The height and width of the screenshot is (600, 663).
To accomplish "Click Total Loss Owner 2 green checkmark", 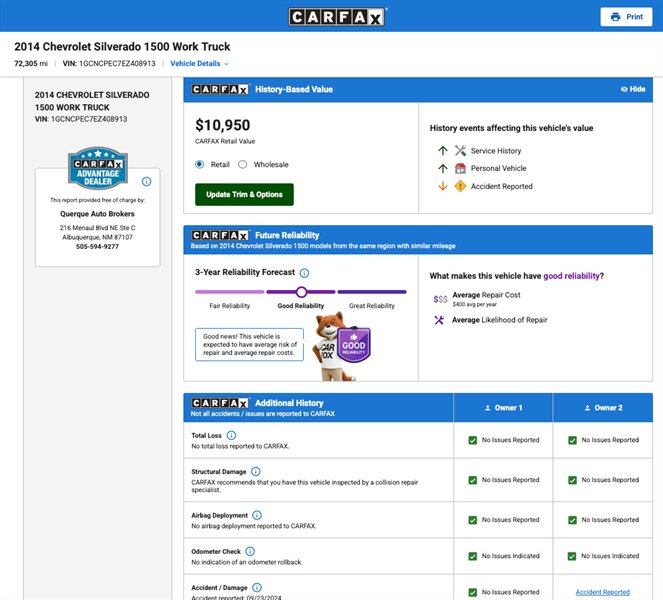I will (x=573, y=440).
